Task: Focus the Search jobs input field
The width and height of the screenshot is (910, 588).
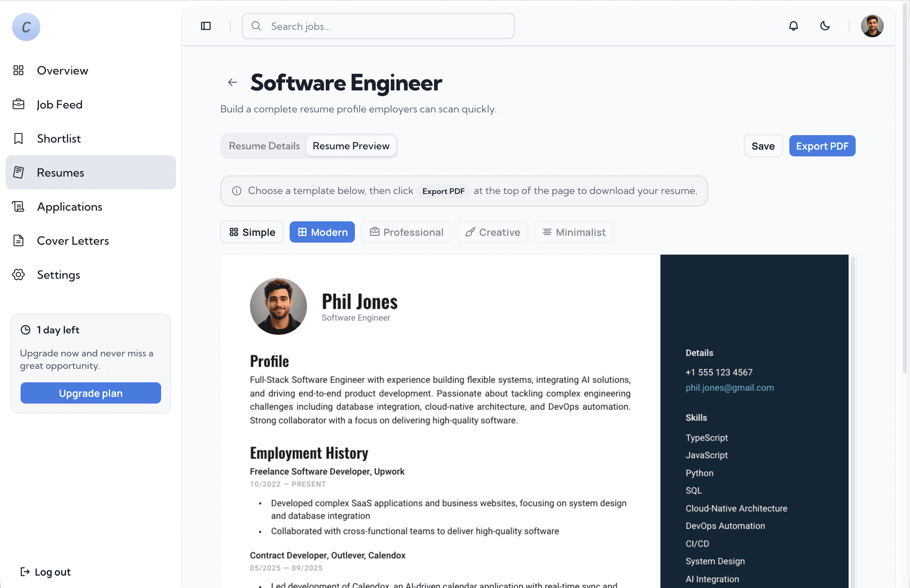Action: (x=378, y=26)
